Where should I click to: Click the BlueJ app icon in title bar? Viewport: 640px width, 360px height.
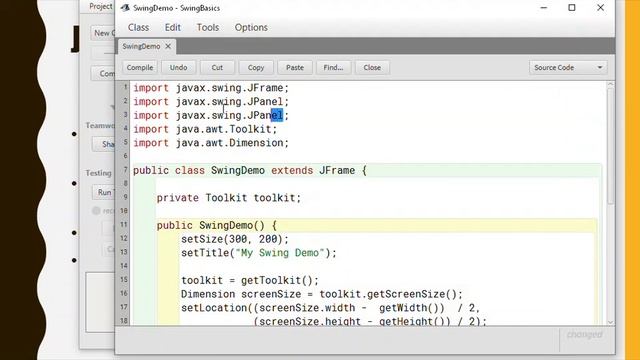coord(125,8)
